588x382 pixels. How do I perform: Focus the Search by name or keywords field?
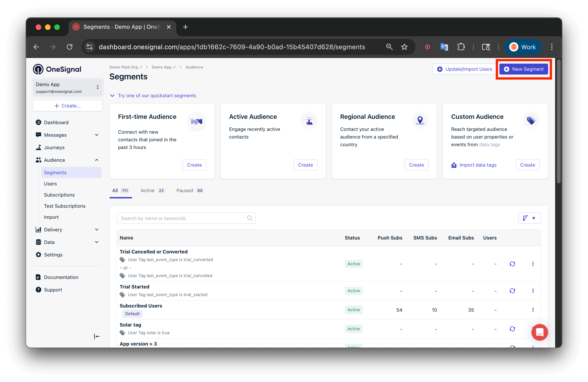coord(186,218)
